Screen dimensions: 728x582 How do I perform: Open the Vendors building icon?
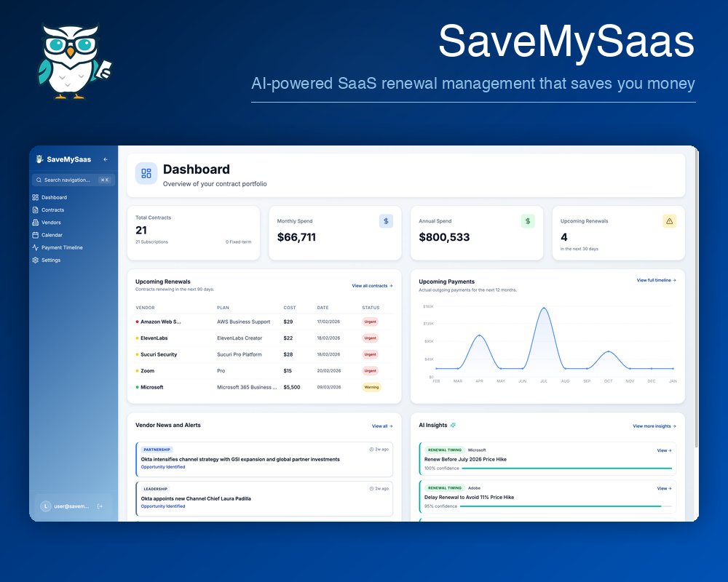(35, 223)
